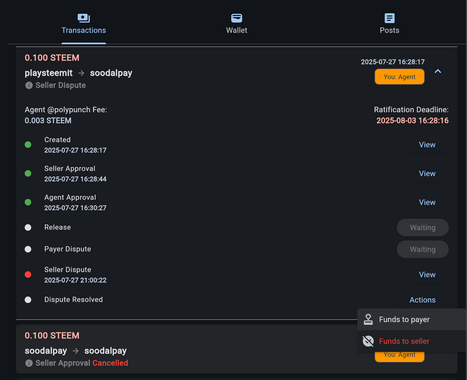Viewport: 467px width, 380px height.
Task: Click the Funds to payer stamp icon
Action: (368, 319)
